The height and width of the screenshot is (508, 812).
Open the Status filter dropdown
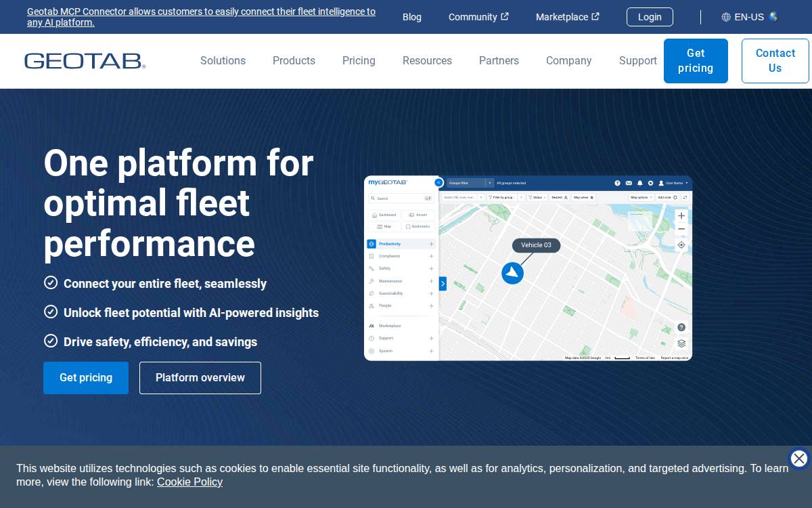[537, 197]
